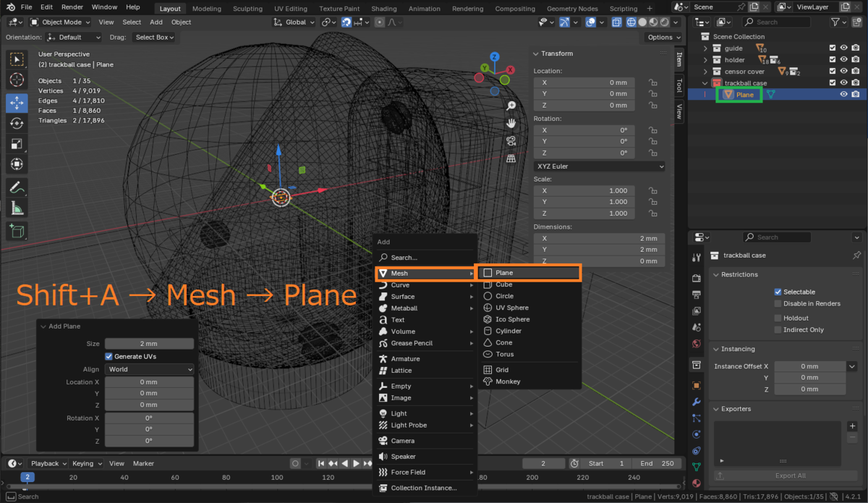The image size is (868, 503).
Task: Click the play animation button
Action: pos(356,463)
